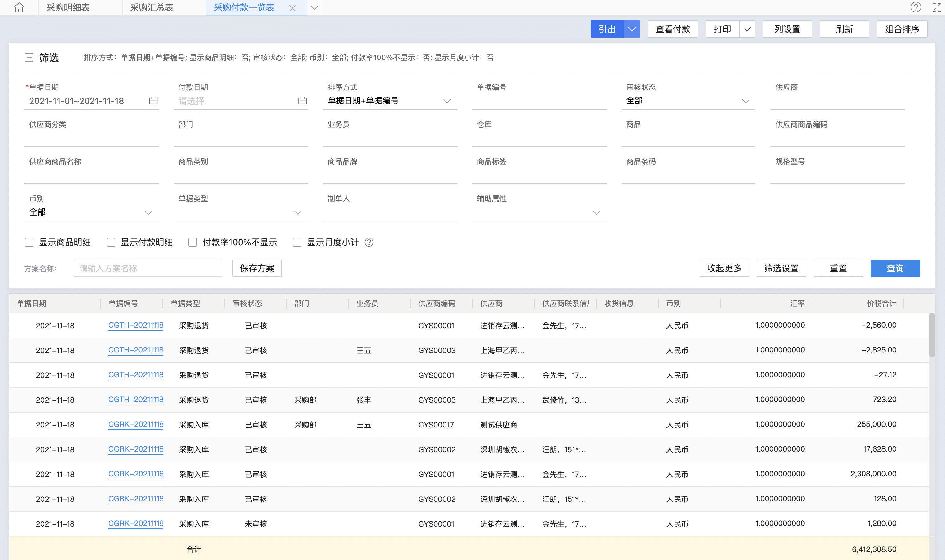Expand the 排序方式 dropdown
The height and width of the screenshot is (560, 945).
[x=447, y=101]
